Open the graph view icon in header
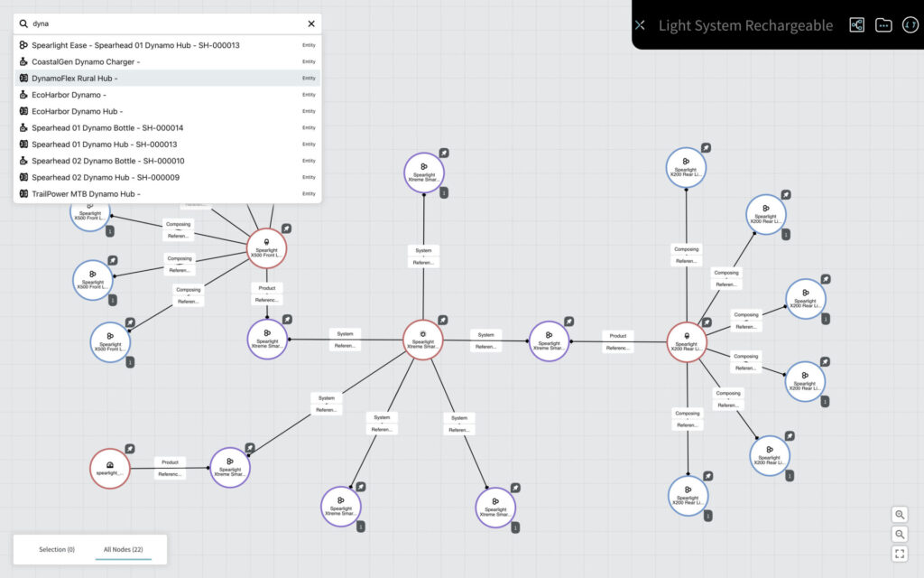The height and width of the screenshot is (578, 924). click(856, 25)
